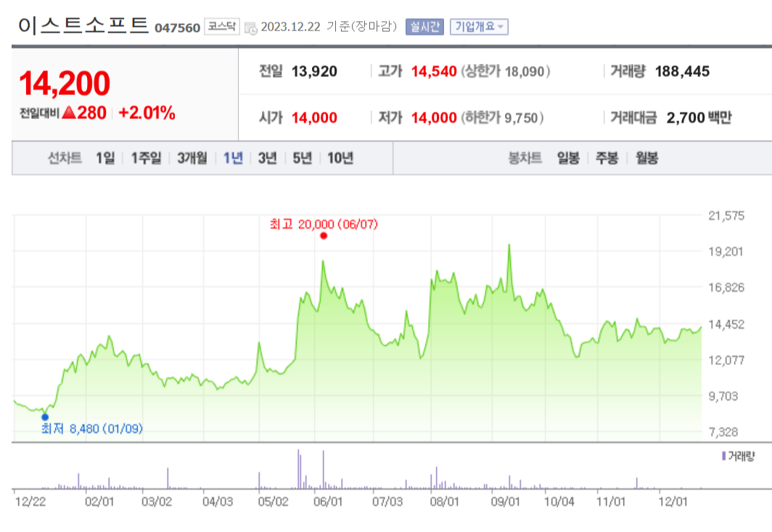Image resolution: width=772 pixels, height=532 pixels.
Task: Click the red up-arrow beside 280
Action: (x=69, y=112)
